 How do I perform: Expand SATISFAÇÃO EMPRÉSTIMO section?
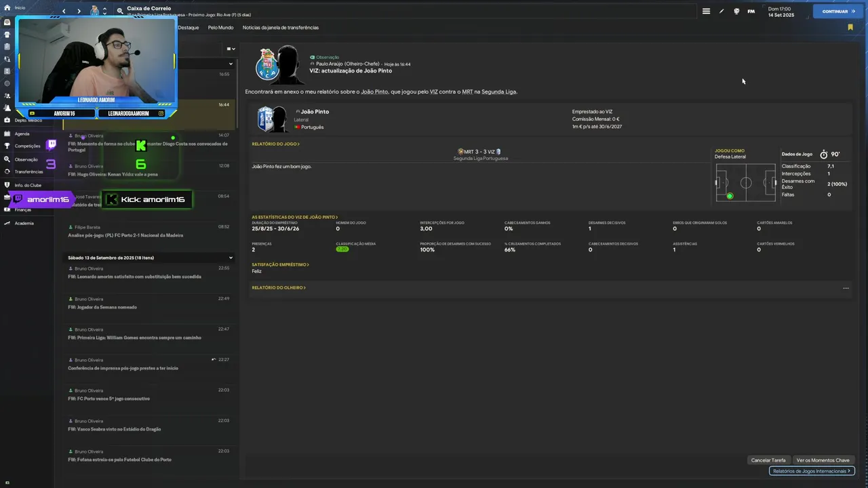tap(280, 264)
